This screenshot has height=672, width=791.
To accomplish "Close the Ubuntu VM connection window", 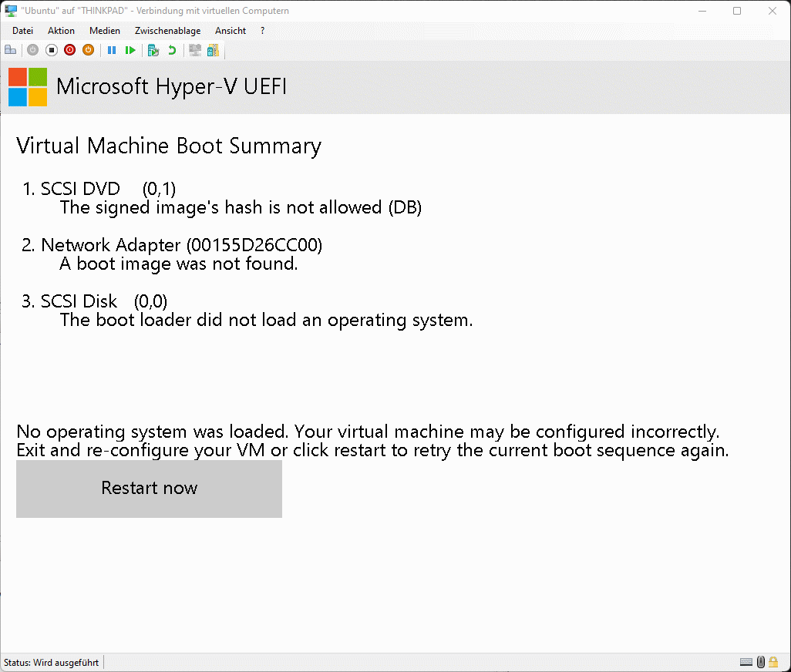I will pos(772,11).
